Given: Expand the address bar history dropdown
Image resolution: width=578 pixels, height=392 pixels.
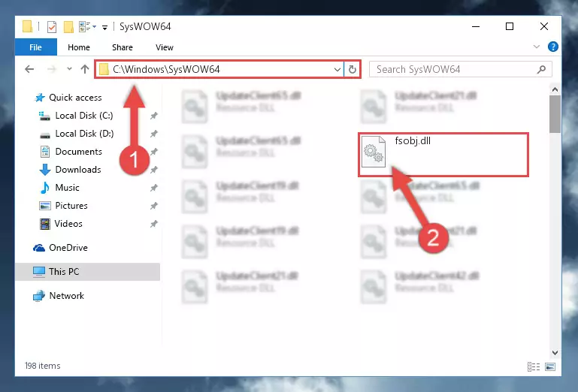Looking at the screenshot, I should tap(337, 69).
